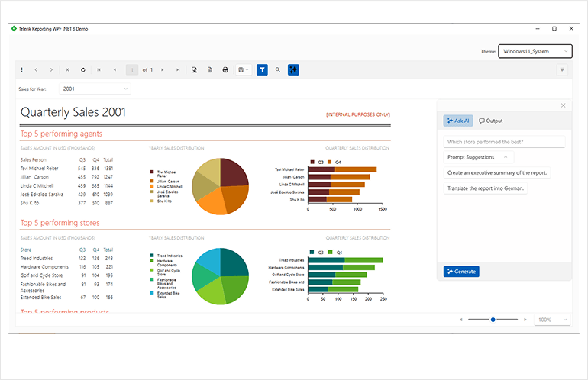Open the Sales for Year dropdown
This screenshot has height=380, width=588.
pos(95,89)
